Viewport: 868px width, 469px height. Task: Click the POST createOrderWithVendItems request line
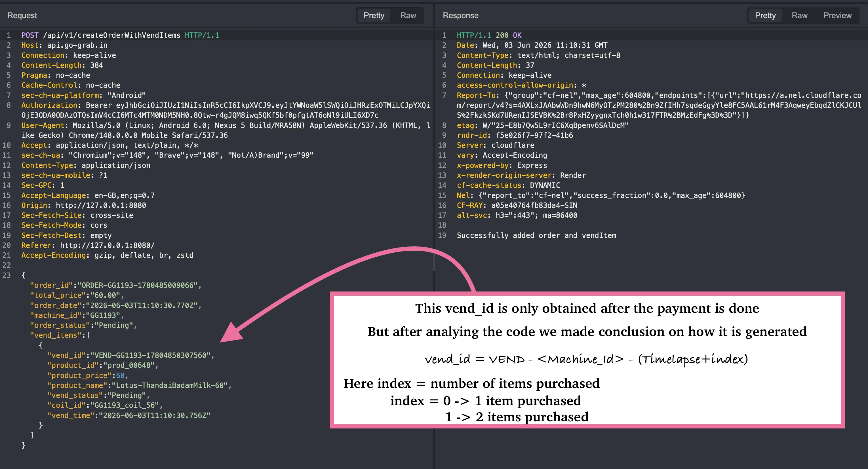click(x=120, y=35)
